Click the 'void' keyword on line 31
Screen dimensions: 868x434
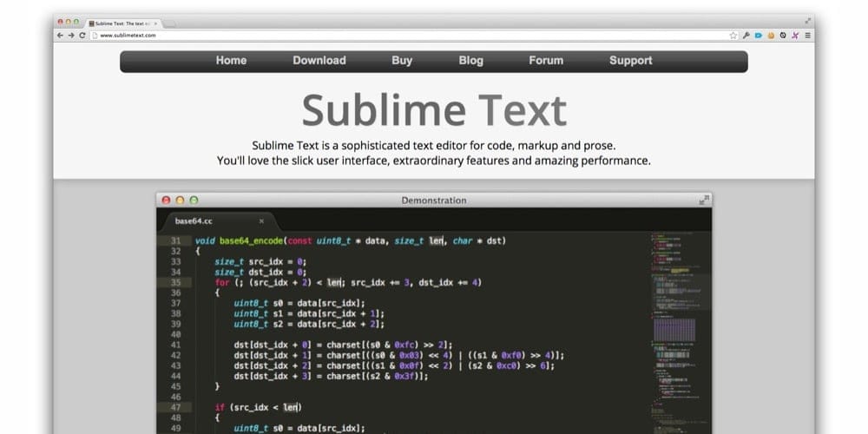coord(205,240)
